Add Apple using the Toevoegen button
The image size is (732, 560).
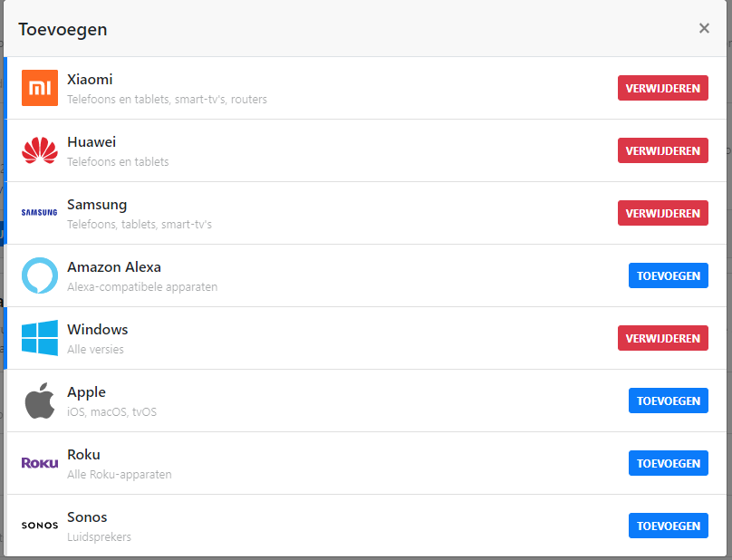coord(668,401)
